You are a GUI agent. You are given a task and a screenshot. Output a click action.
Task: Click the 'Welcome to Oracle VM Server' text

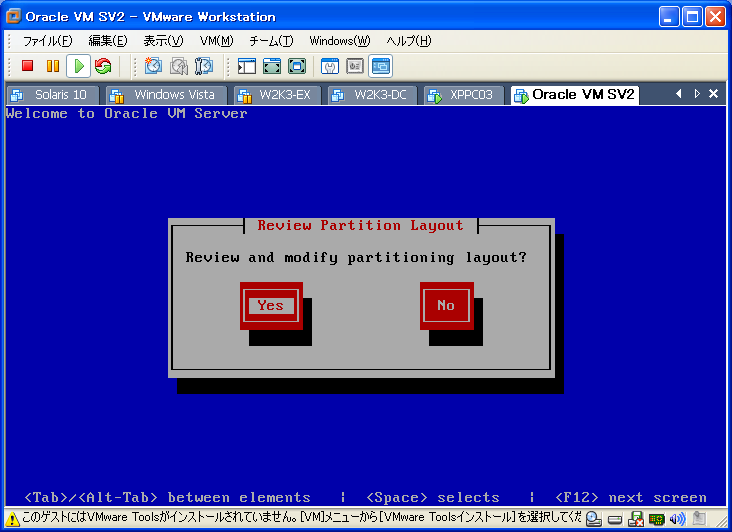tap(127, 113)
